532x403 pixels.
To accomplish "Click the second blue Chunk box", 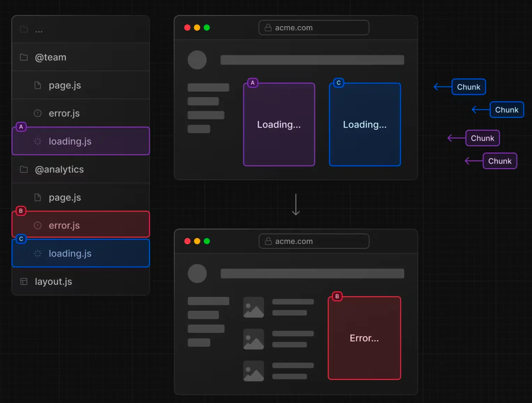I will coord(507,110).
